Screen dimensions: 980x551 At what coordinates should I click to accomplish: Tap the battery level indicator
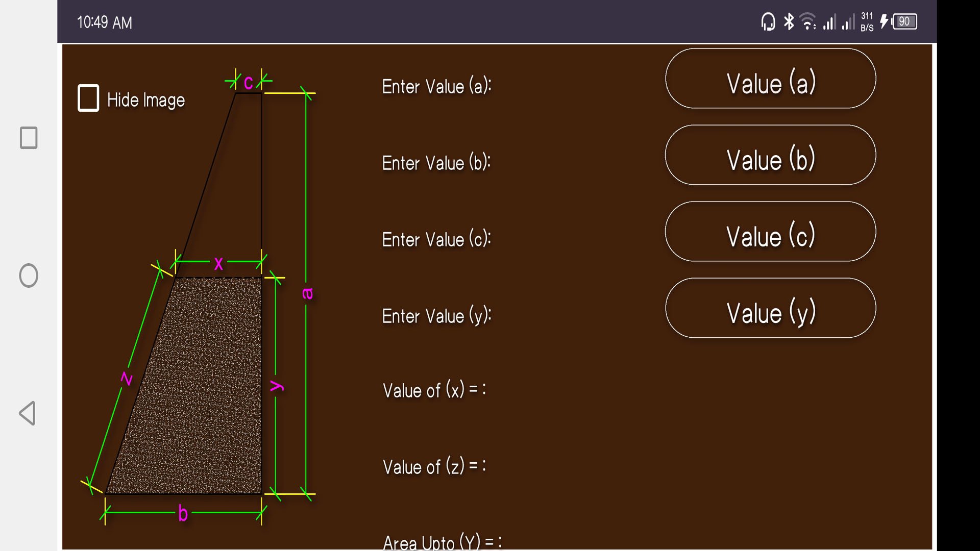coord(904,22)
